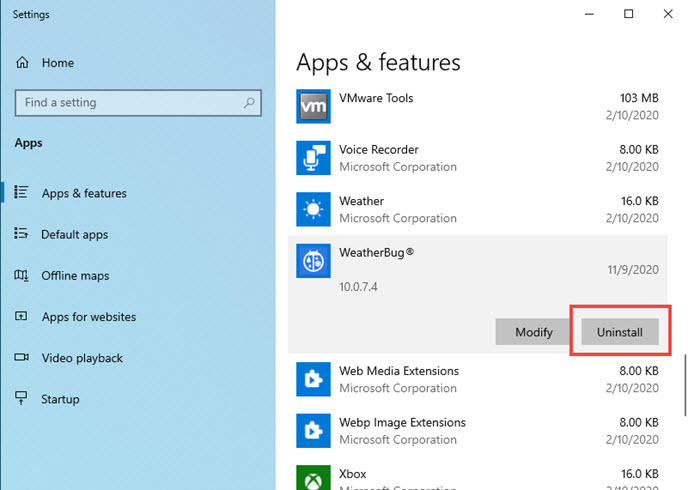688x490 pixels.
Task: Select Web Media Extensions name
Action: (399, 371)
